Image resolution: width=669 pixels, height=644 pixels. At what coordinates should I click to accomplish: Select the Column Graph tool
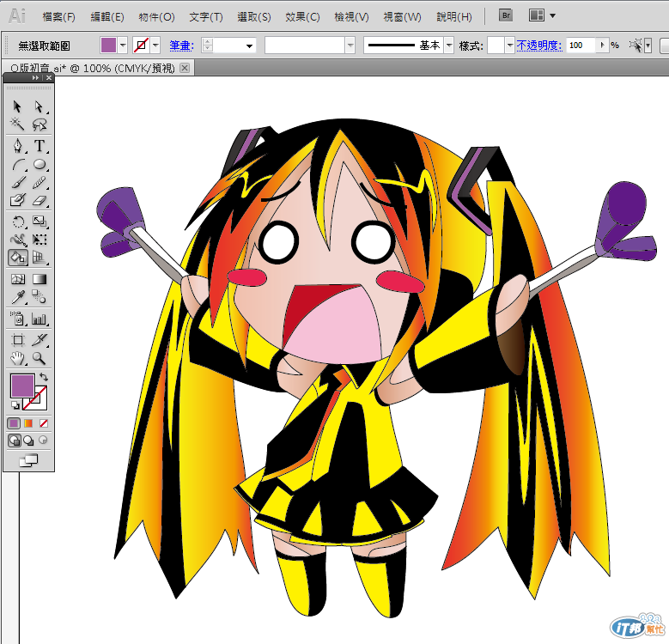pyautogui.click(x=40, y=319)
